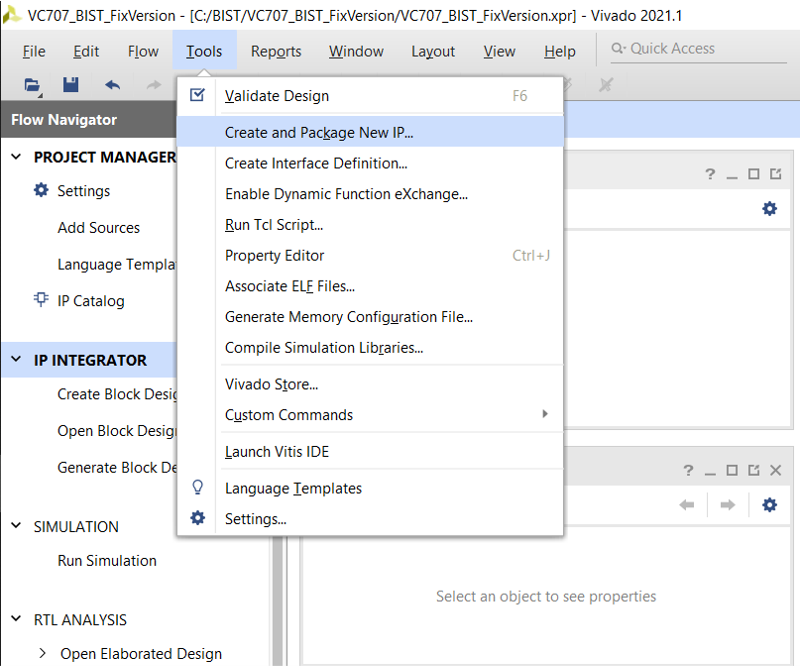
Task: Click the upper panel settings gear icon
Action: click(769, 208)
